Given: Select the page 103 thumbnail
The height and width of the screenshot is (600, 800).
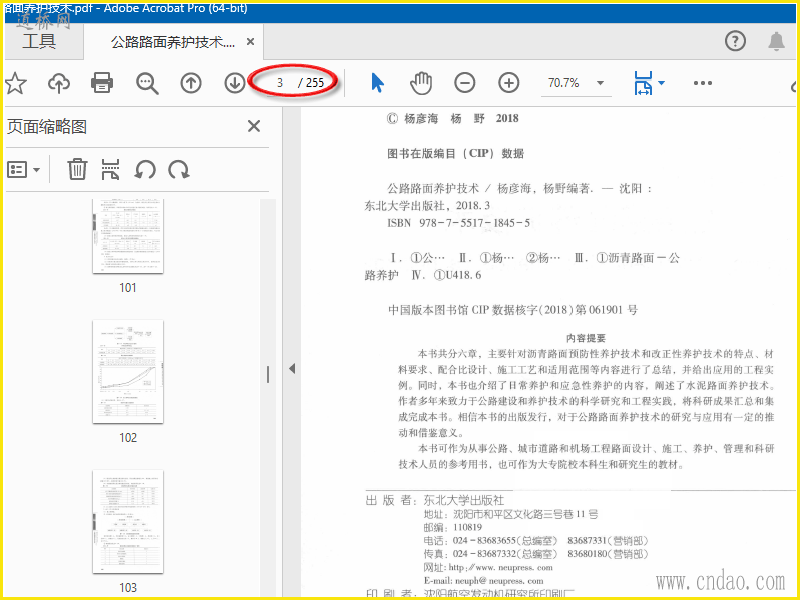Looking at the screenshot, I should (x=128, y=521).
